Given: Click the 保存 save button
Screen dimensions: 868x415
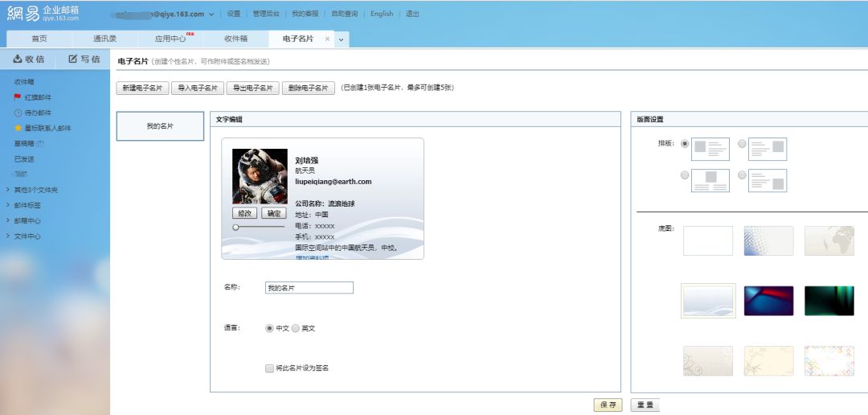Looking at the screenshot, I should point(608,405).
